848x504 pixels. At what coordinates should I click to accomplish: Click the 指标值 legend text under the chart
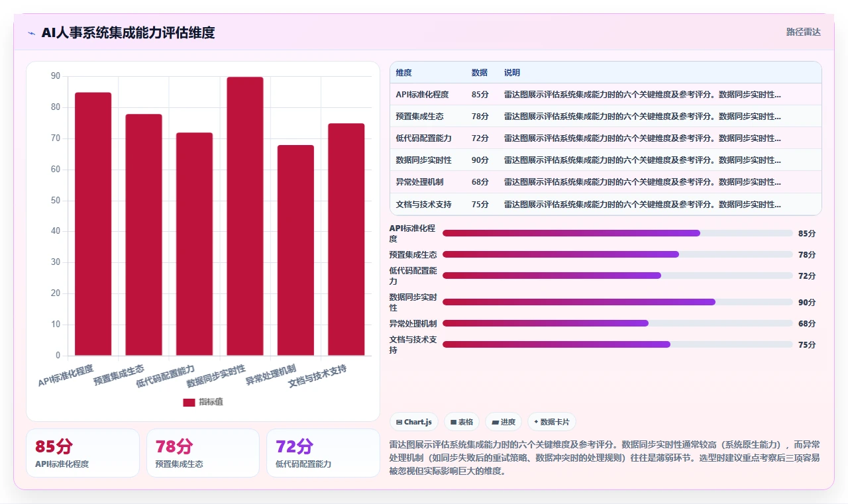point(211,402)
